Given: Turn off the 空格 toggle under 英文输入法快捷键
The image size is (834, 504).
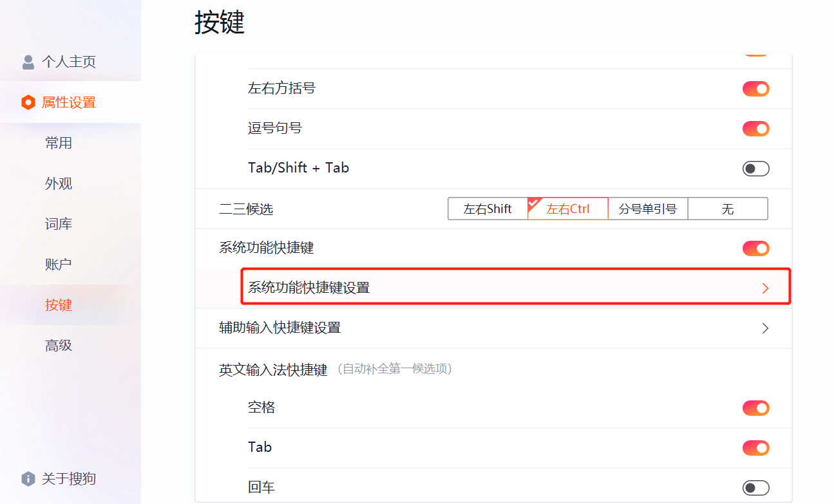Looking at the screenshot, I should tap(755, 407).
